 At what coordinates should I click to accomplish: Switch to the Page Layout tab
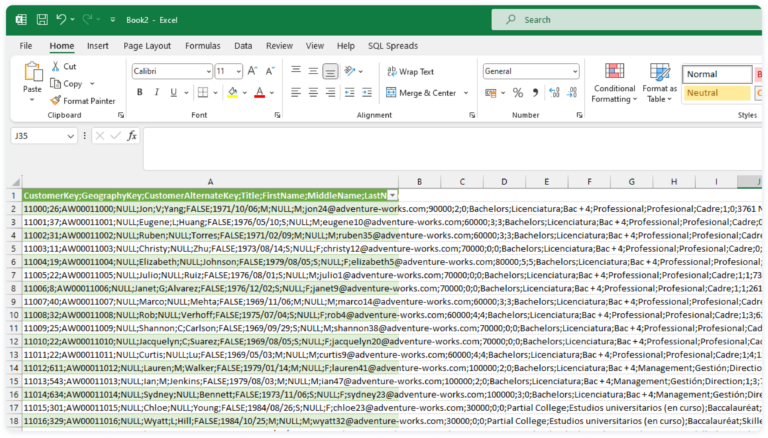147,46
